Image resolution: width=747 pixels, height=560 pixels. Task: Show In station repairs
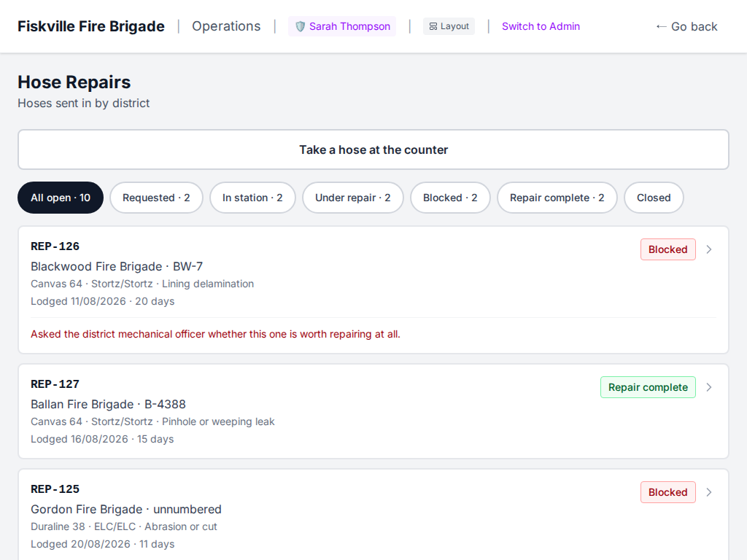pyautogui.click(x=252, y=198)
